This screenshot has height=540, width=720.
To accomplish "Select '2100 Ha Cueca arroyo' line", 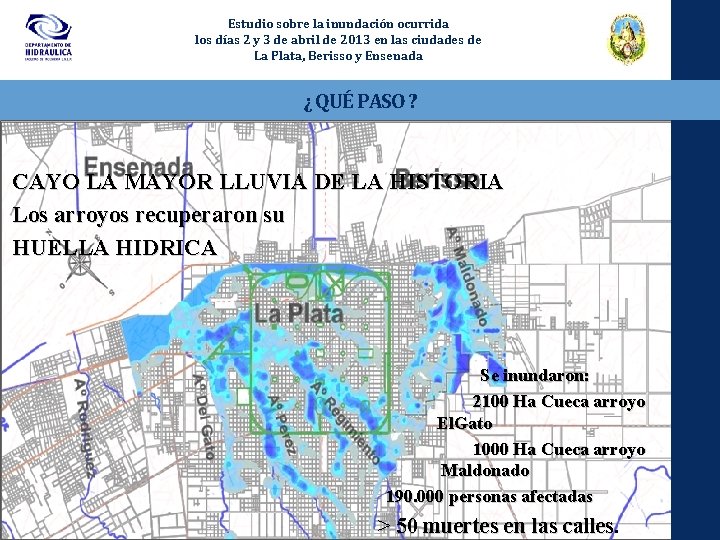I will [559, 402].
